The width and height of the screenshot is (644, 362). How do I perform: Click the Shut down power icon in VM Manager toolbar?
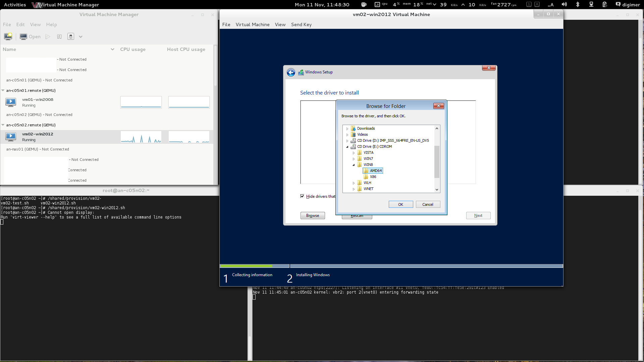coord(71,37)
